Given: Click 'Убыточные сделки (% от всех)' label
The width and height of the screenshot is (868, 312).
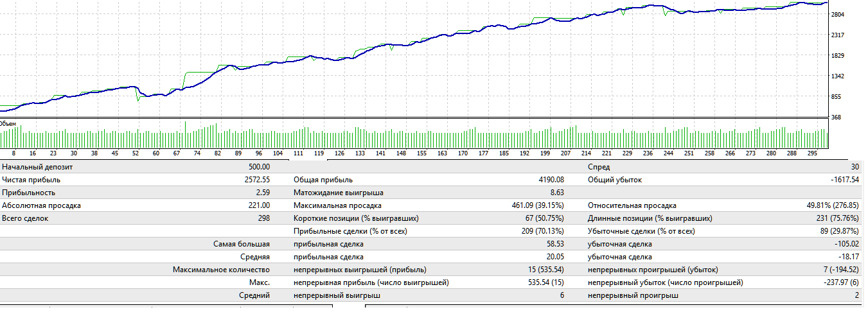Looking at the screenshot, I should point(641,231).
